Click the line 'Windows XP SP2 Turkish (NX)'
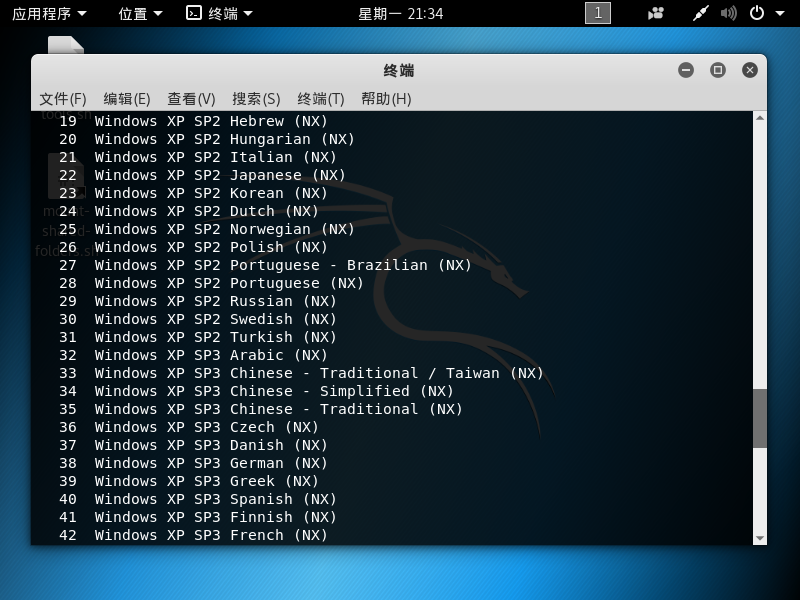 (215, 337)
